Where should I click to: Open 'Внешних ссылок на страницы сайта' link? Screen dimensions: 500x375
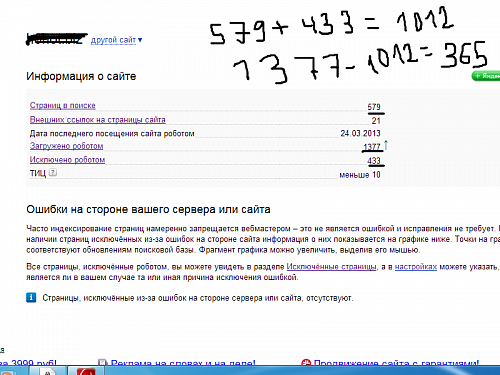tap(98, 120)
